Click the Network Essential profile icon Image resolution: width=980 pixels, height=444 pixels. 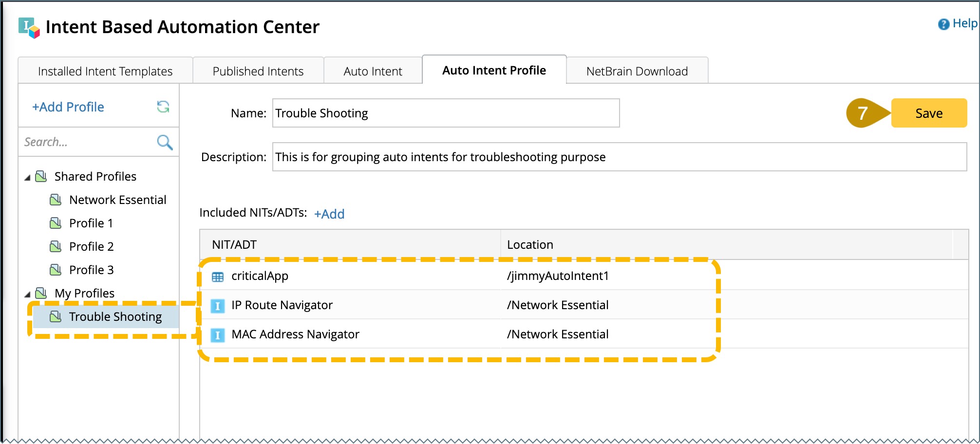coord(56,200)
